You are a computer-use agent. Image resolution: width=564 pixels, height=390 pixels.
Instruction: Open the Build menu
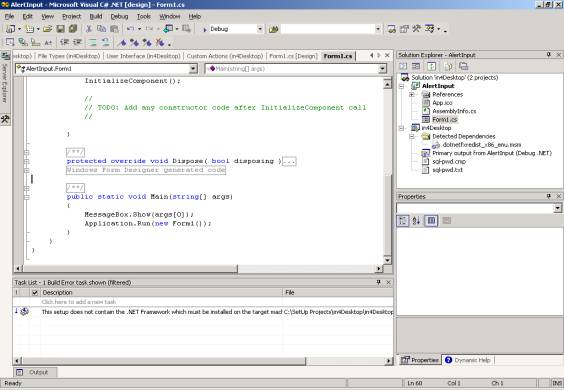(96, 16)
